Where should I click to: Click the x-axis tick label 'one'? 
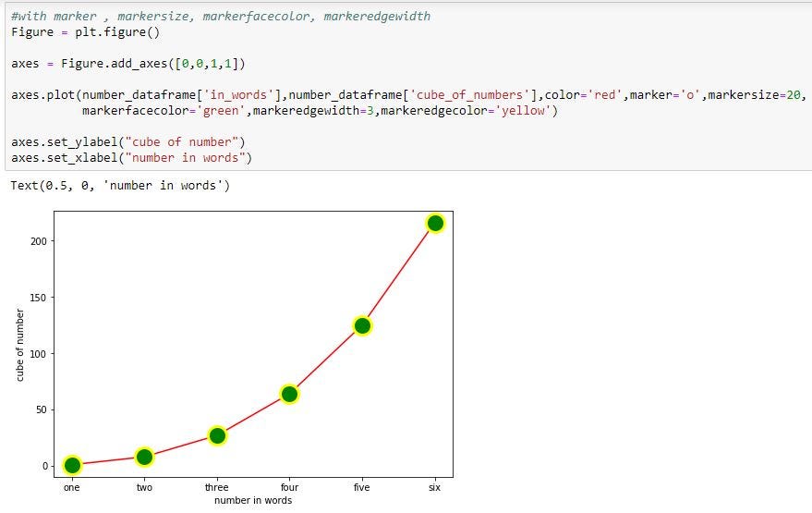(72, 487)
